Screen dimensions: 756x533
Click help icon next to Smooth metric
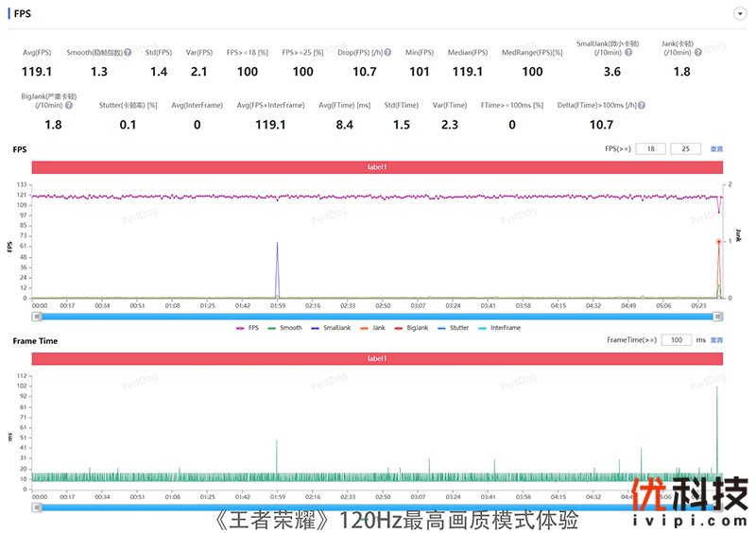(x=128, y=53)
